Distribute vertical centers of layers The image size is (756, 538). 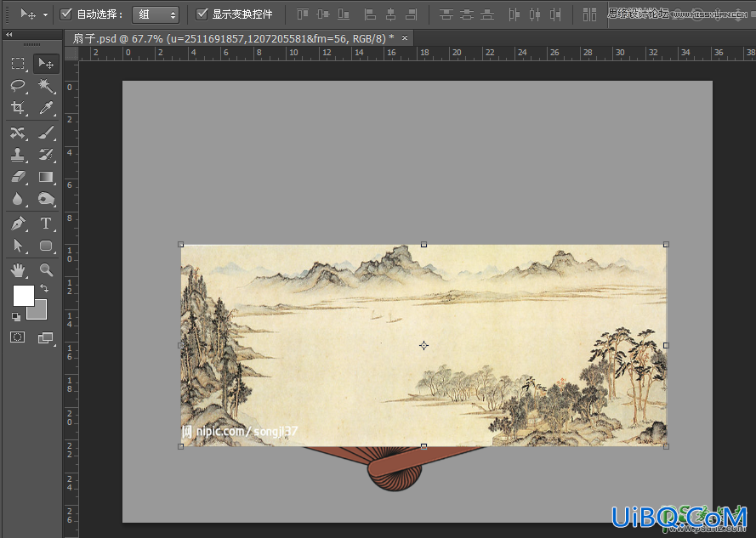(467, 14)
